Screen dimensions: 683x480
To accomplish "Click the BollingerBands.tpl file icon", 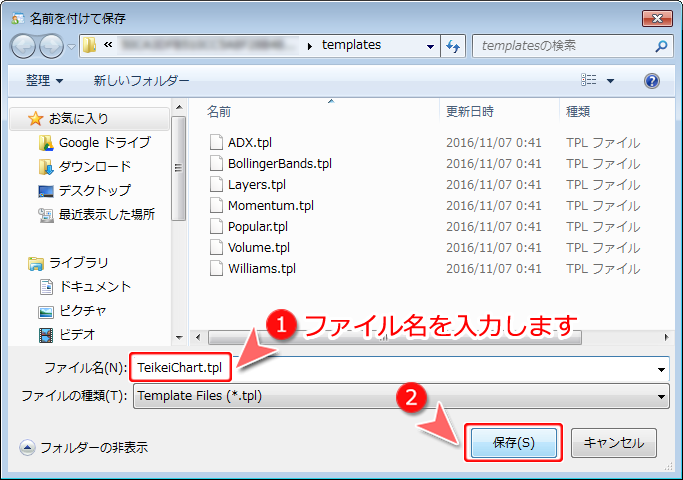I will tap(216, 163).
